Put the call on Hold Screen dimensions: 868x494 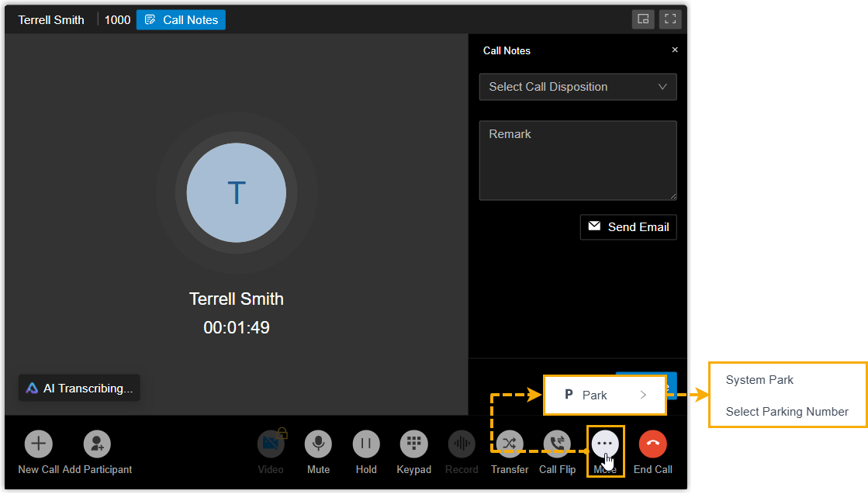pyautogui.click(x=366, y=444)
